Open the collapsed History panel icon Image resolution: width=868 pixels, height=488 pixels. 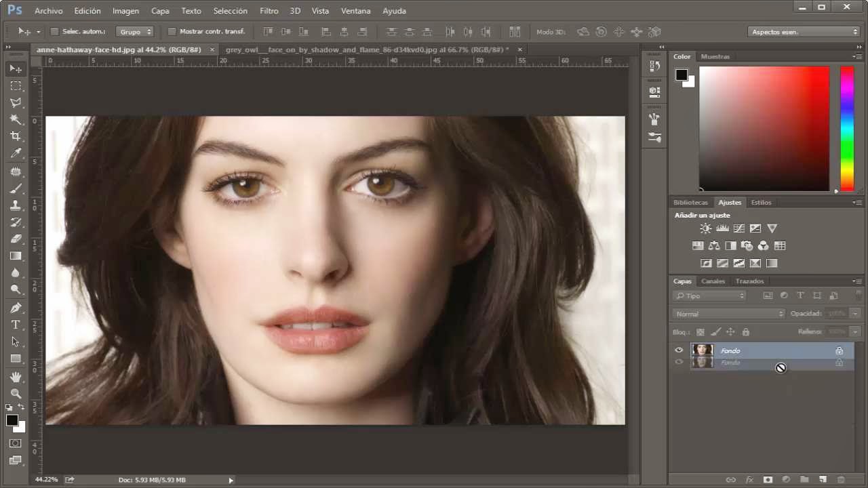pos(654,66)
